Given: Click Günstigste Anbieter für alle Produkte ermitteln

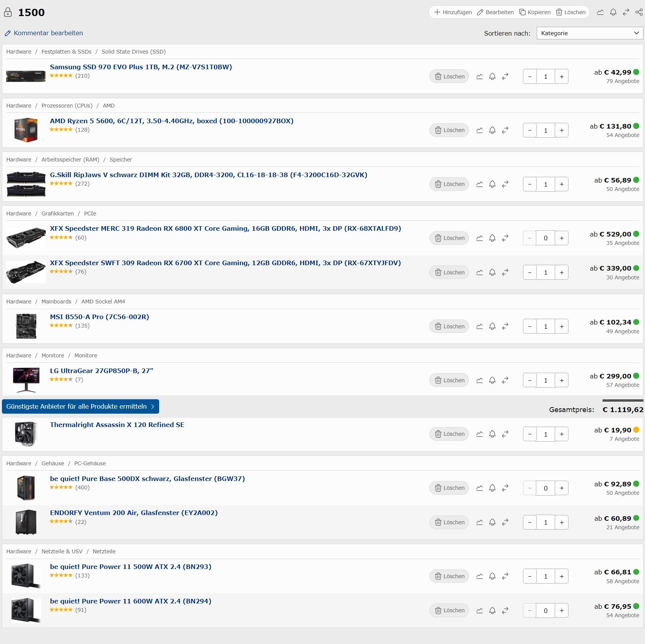Looking at the screenshot, I should click(80, 406).
